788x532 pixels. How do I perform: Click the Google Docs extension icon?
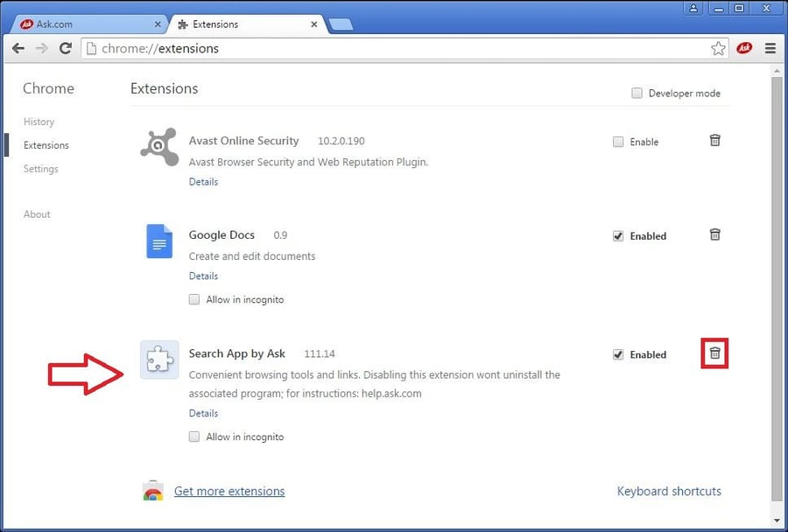coord(158,241)
